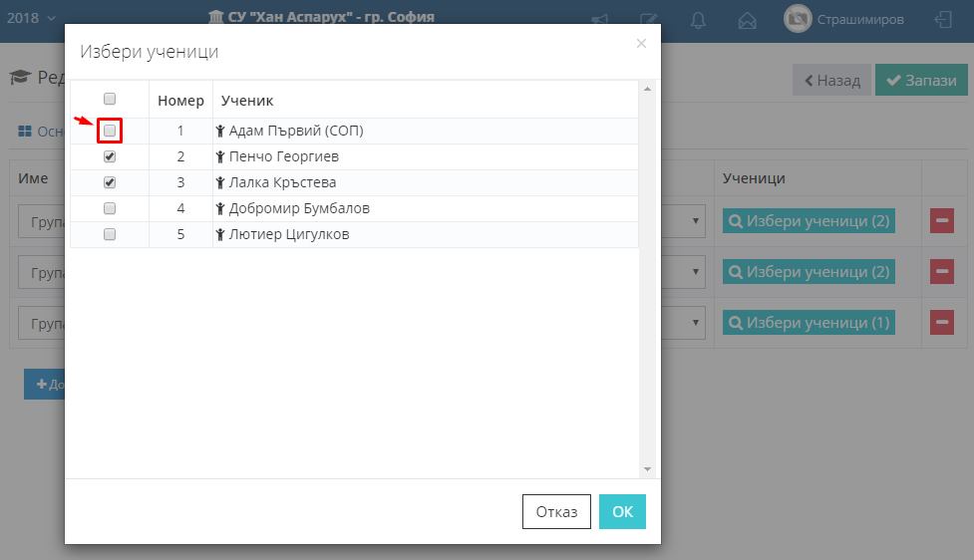Click the student list scrollbar down arrow
Screen dimensions: 974x560
point(647,469)
